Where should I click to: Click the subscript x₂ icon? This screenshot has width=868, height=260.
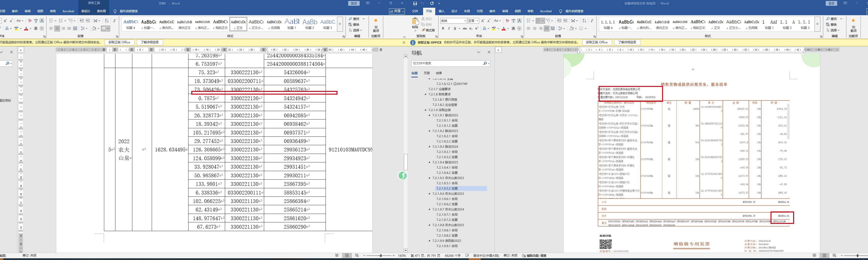(x=471, y=29)
